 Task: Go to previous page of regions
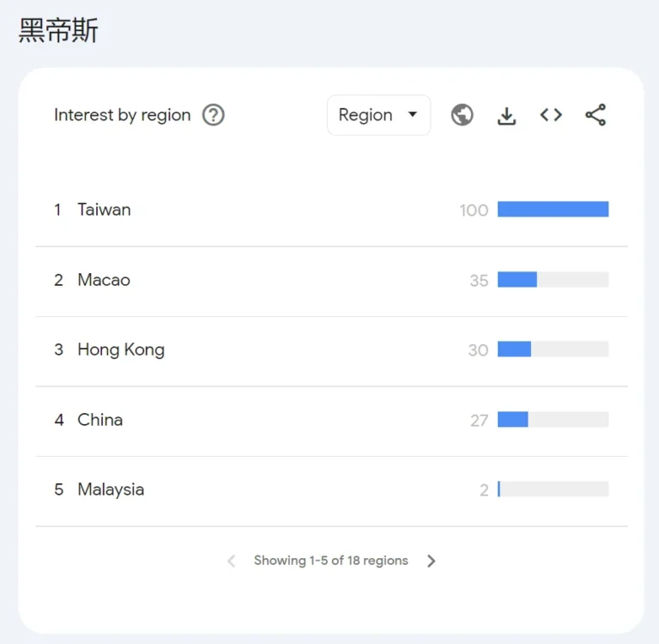(231, 561)
